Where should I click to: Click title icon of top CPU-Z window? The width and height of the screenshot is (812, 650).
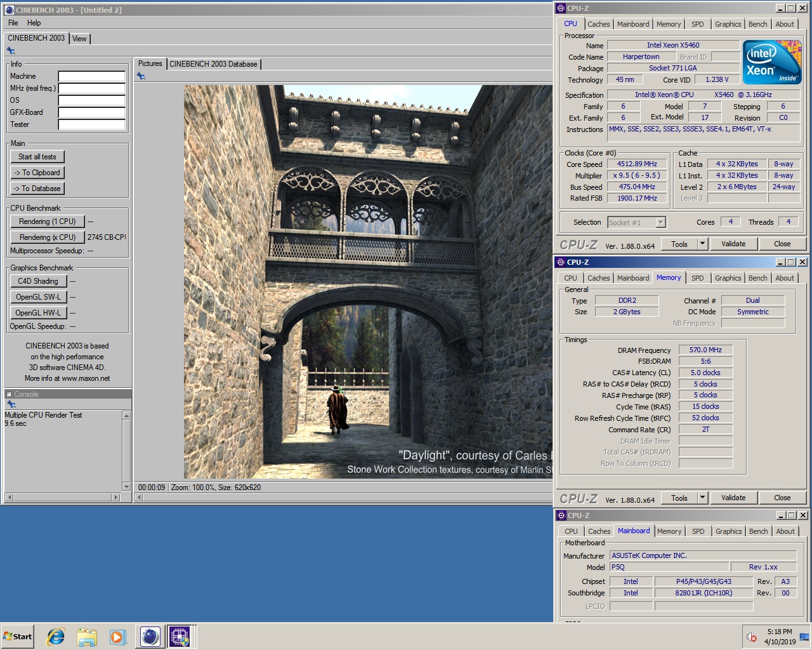561,8
